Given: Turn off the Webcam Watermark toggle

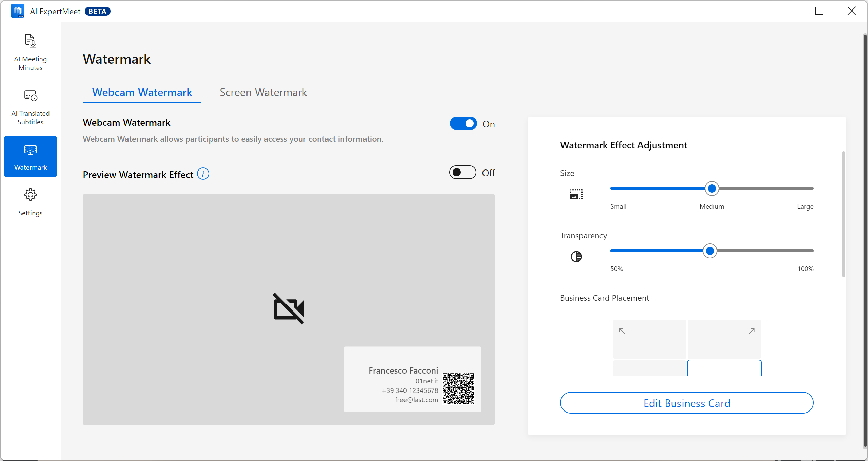Looking at the screenshot, I should pos(463,124).
